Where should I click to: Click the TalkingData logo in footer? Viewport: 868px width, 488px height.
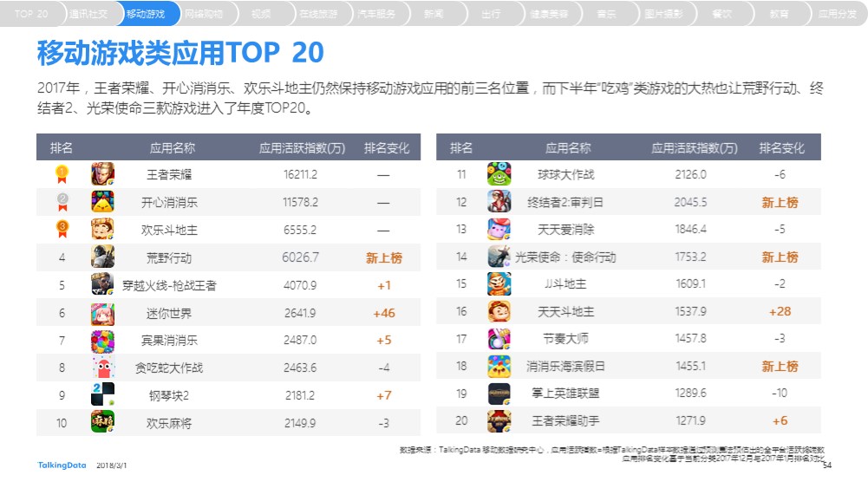pyautogui.click(x=62, y=465)
